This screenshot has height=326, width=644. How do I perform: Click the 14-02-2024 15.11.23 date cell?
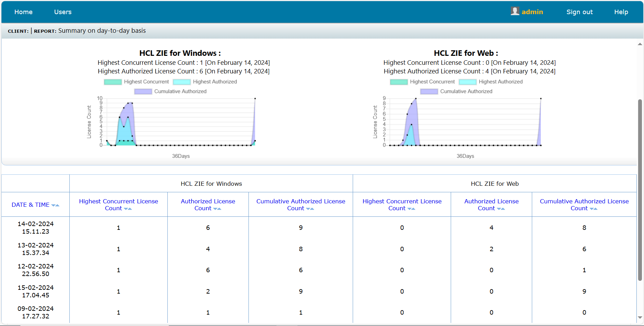[x=36, y=228]
